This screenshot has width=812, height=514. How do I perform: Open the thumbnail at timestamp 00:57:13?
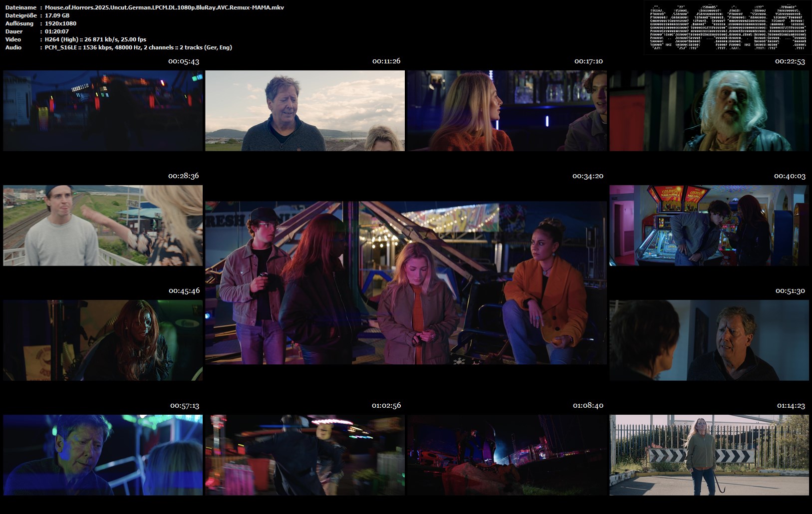(103, 455)
